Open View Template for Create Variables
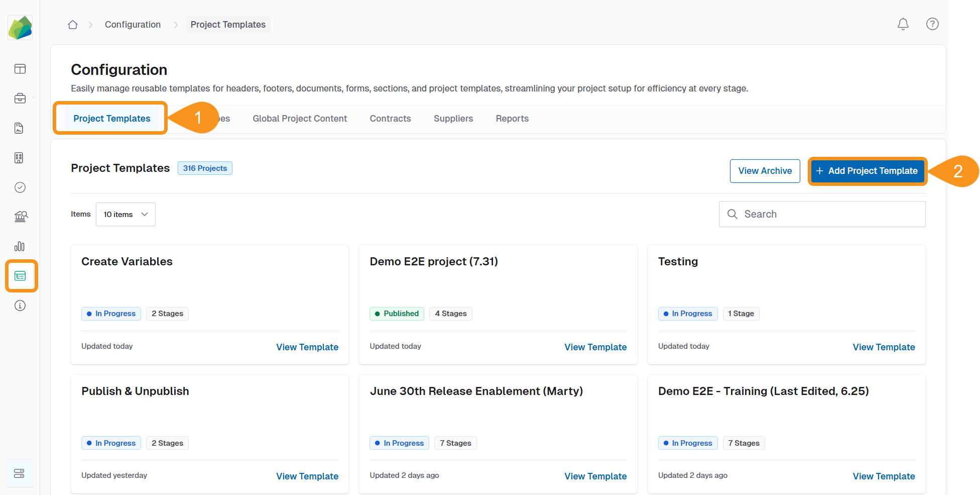980x495 pixels. pyautogui.click(x=307, y=347)
